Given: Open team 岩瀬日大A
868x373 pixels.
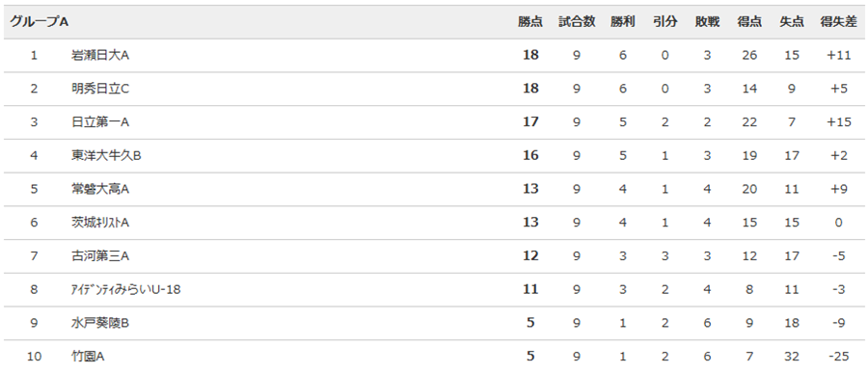Looking at the screenshot, I should (x=100, y=55).
